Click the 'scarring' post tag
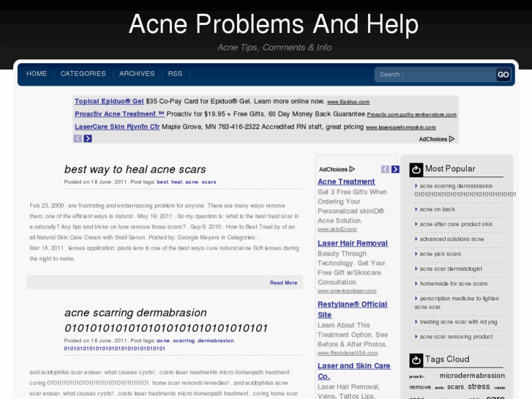 coord(184,340)
